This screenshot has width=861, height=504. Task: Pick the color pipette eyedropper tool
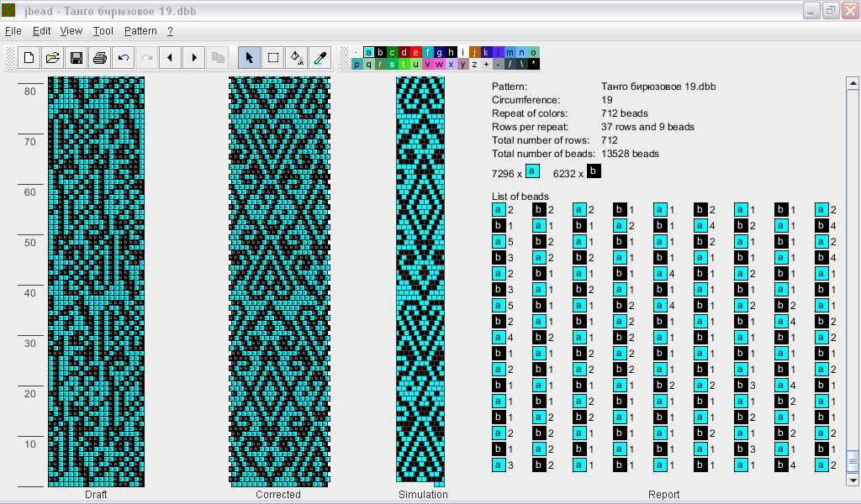320,58
